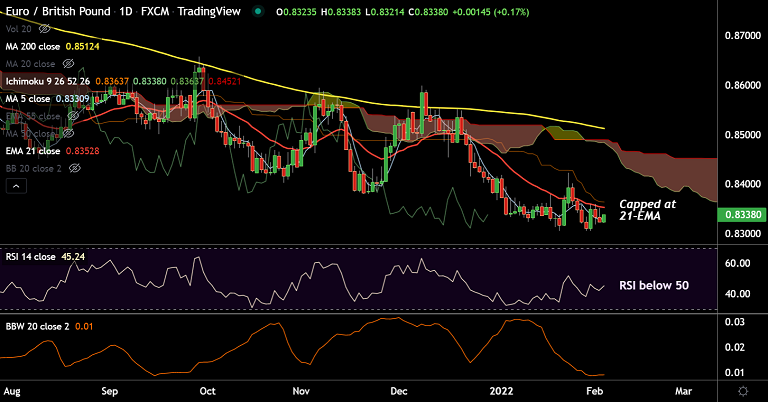Open chart settings gear icon
The image size is (768, 402).
tap(743, 391)
